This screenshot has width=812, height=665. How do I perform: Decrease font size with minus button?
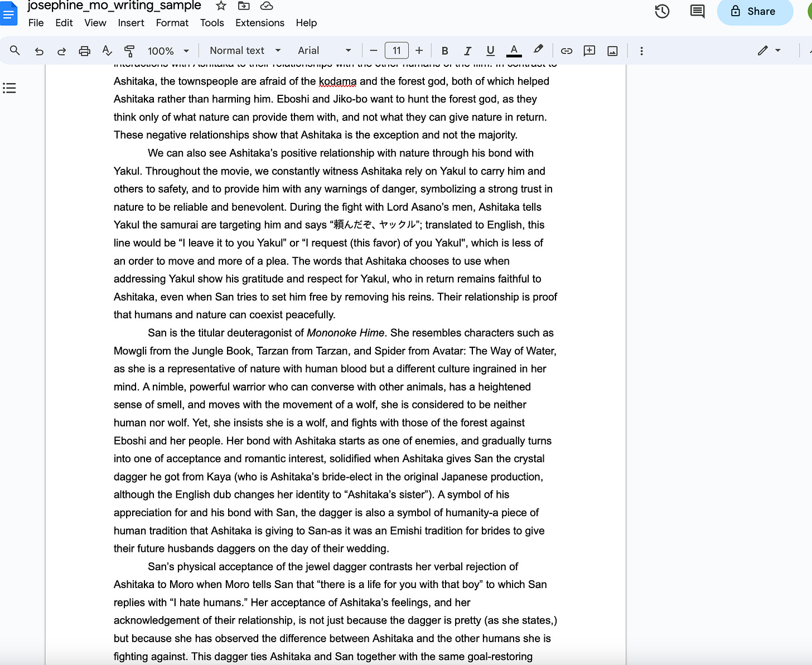click(374, 51)
